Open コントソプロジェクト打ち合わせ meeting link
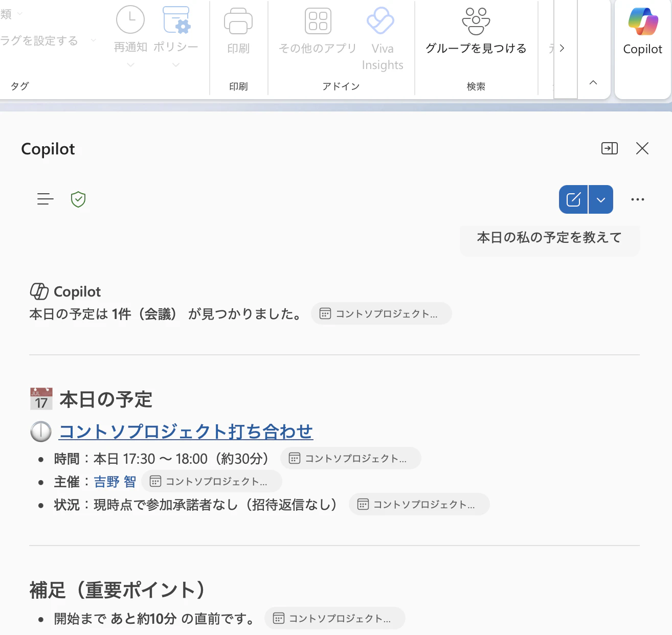This screenshot has width=672, height=635. click(x=186, y=431)
